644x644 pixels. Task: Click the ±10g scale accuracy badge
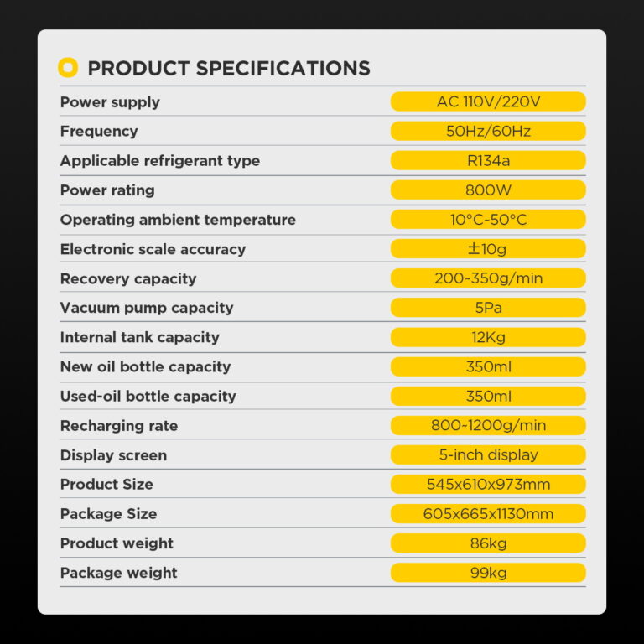coord(488,249)
